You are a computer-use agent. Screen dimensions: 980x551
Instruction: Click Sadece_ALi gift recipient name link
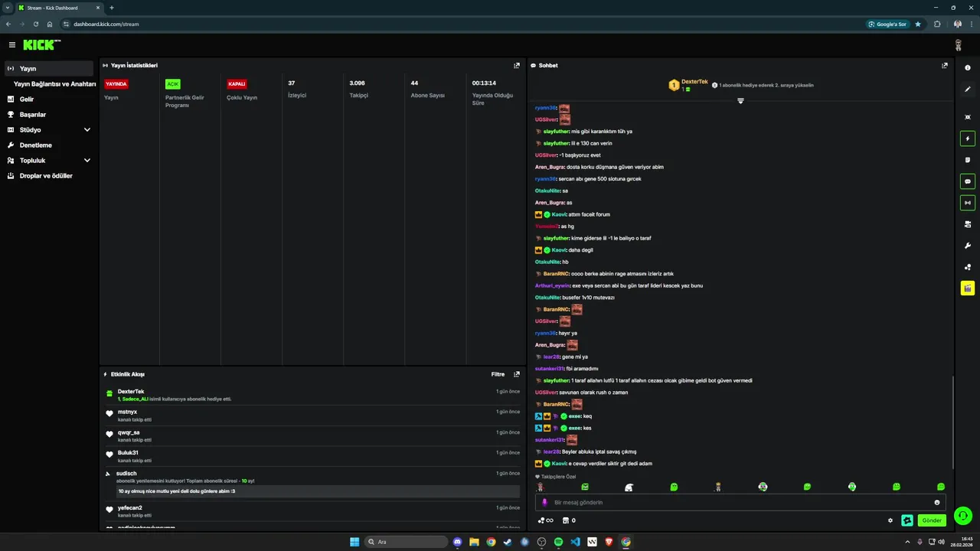click(x=135, y=399)
